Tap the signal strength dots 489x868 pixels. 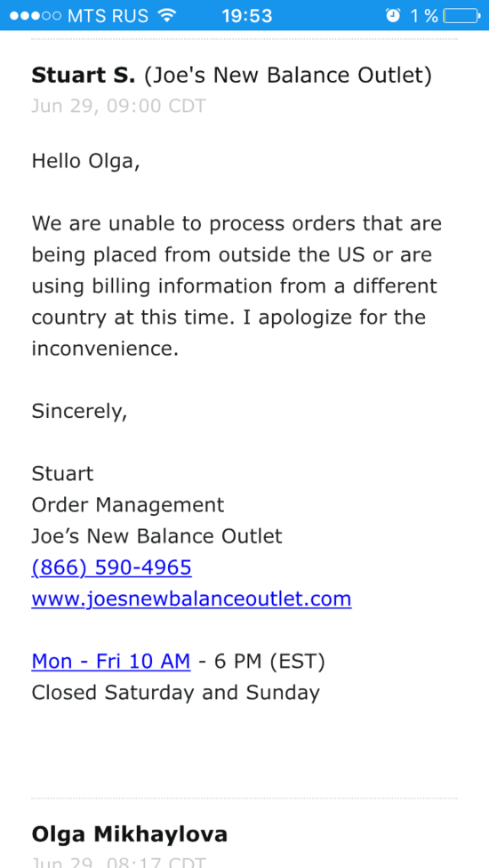click(x=35, y=15)
